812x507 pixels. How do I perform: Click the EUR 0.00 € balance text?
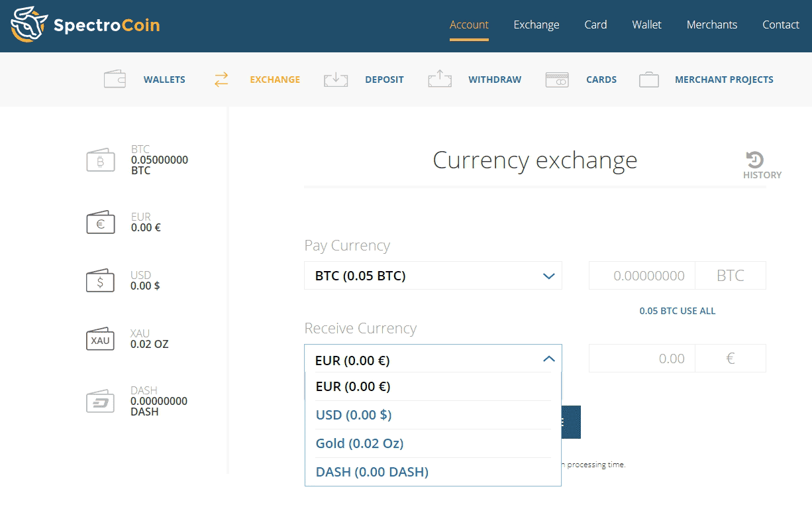click(x=146, y=227)
